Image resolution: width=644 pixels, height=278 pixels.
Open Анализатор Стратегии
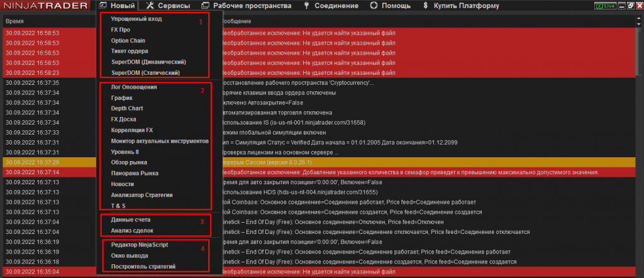point(142,194)
